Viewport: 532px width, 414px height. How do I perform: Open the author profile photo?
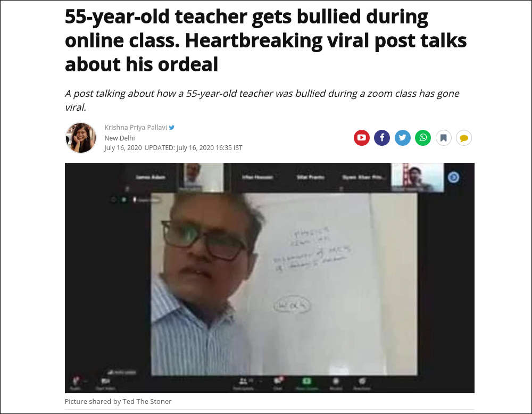(x=81, y=137)
